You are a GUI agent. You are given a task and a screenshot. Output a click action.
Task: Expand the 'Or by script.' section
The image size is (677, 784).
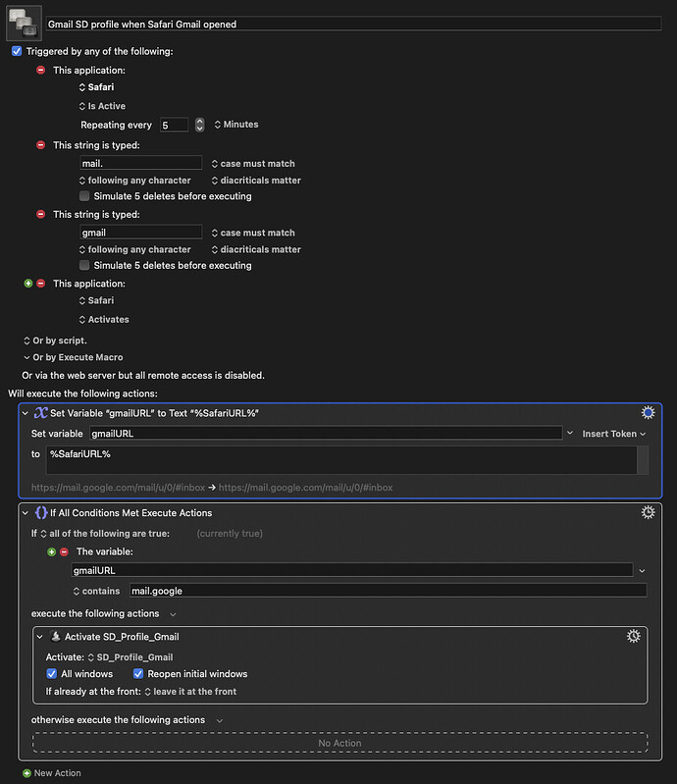26,340
